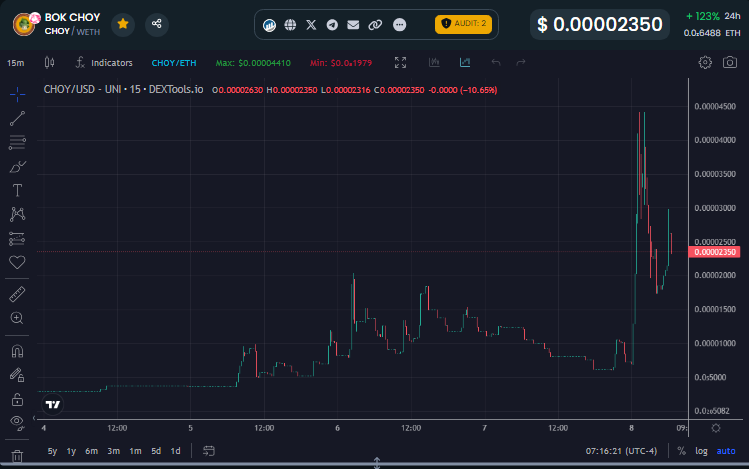
Task: Toggle log scale mode
Action: coord(701,451)
